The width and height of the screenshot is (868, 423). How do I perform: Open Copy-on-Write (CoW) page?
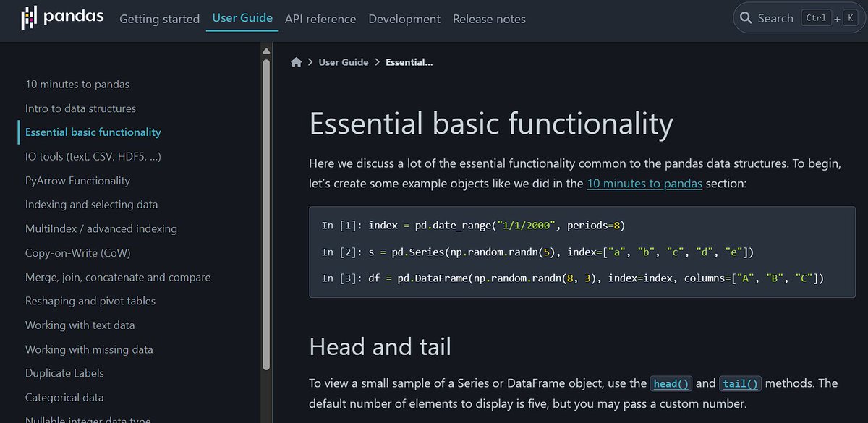tap(77, 253)
